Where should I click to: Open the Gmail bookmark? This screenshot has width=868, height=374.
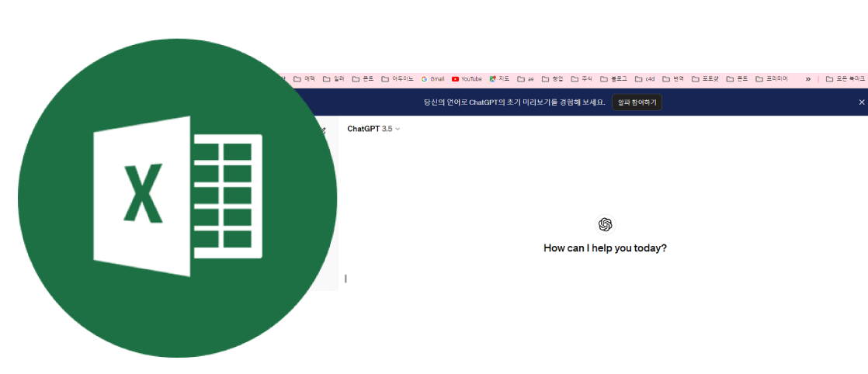pyautogui.click(x=433, y=79)
